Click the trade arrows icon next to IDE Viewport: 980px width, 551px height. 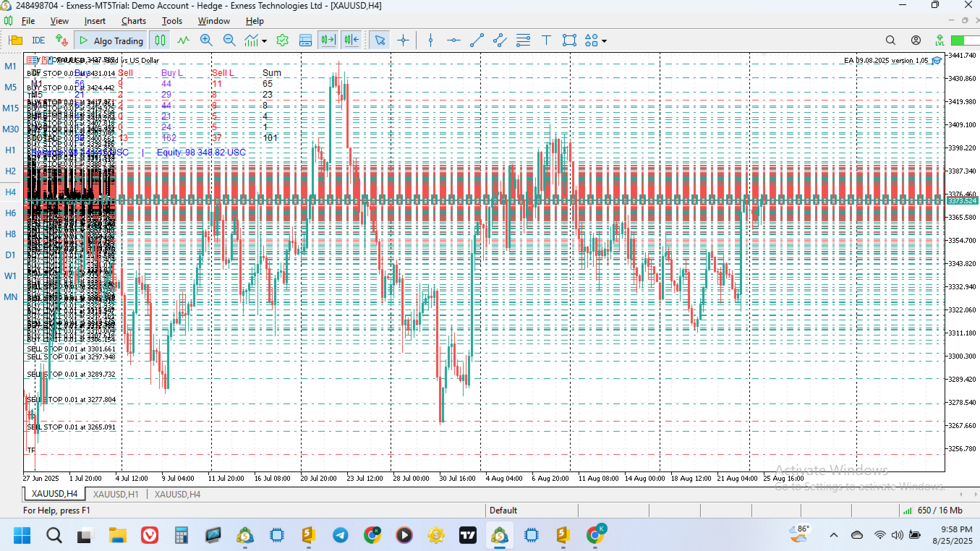click(61, 40)
